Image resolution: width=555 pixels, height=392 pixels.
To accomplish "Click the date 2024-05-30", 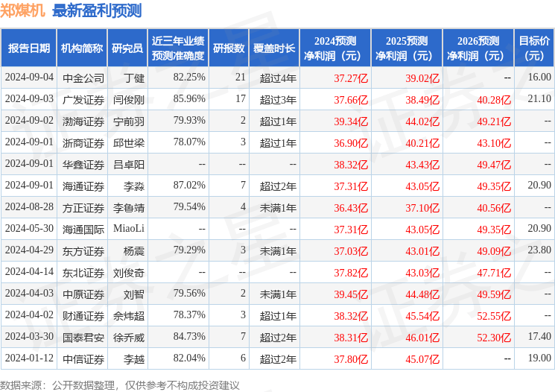I will 29,228.
